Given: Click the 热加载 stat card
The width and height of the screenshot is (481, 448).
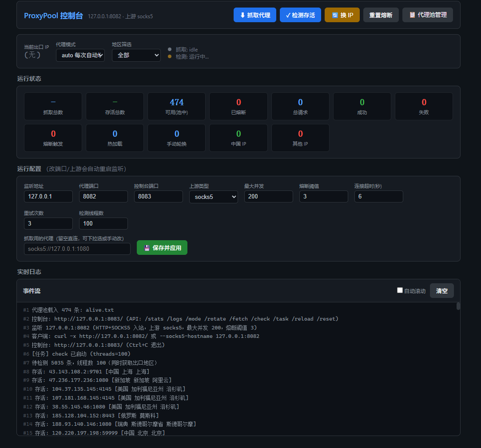Looking at the screenshot, I should click(x=115, y=138).
